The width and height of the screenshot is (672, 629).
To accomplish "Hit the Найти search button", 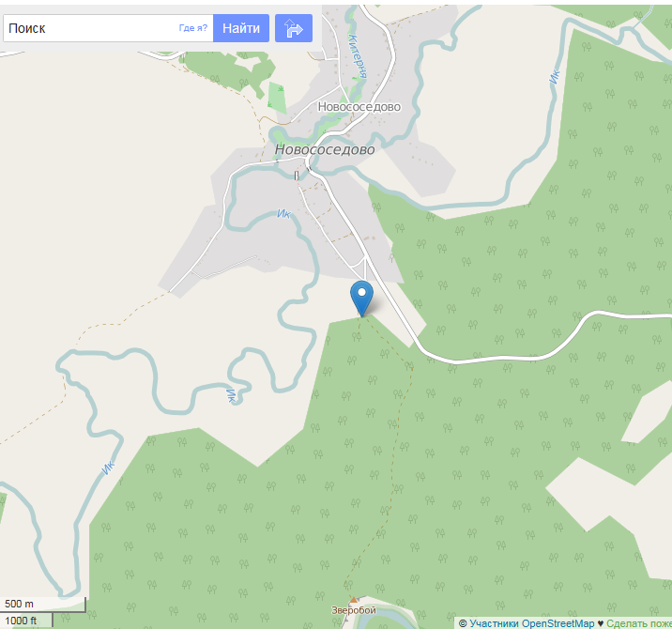I will click(241, 28).
